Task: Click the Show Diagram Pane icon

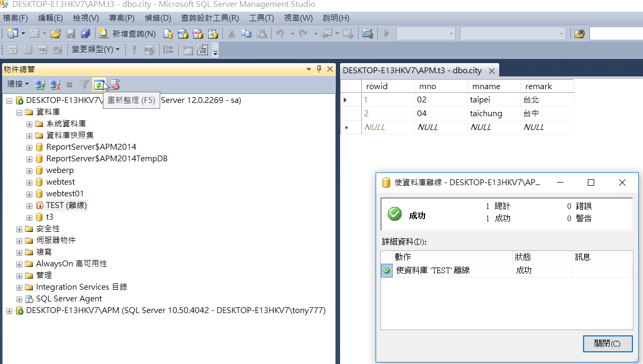Action: tap(13, 49)
